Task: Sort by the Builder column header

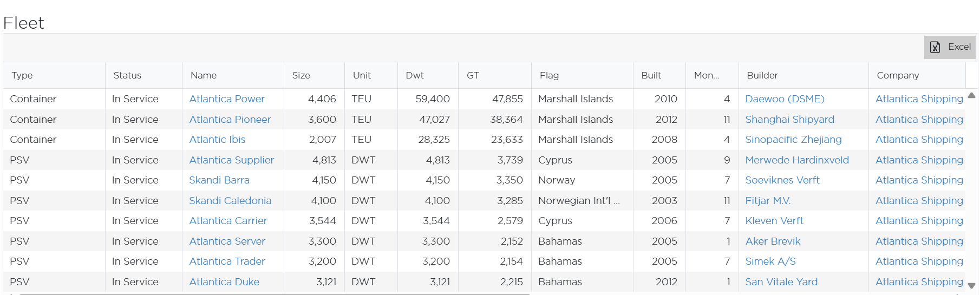Action: point(803,75)
